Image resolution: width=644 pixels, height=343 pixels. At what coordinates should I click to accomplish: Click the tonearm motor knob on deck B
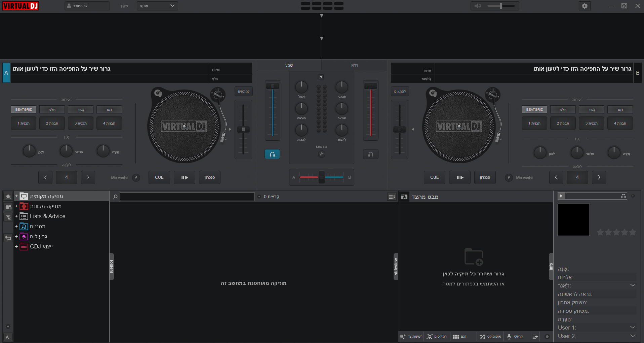(x=493, y=95)
